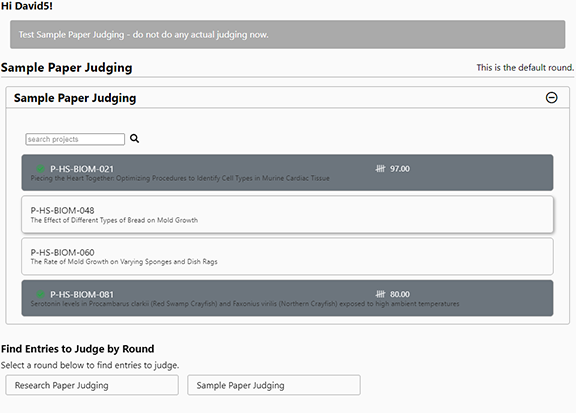Open project P-HS-BIOM-048 bread mold entry
Image resolution: width=576 pixels, height=413 pixels.
[287, 215]
